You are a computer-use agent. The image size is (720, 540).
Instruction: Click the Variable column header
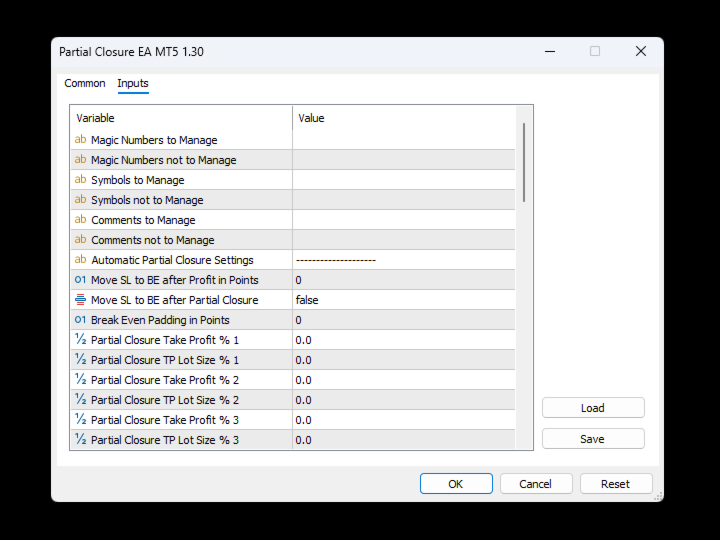pos(181,118)
